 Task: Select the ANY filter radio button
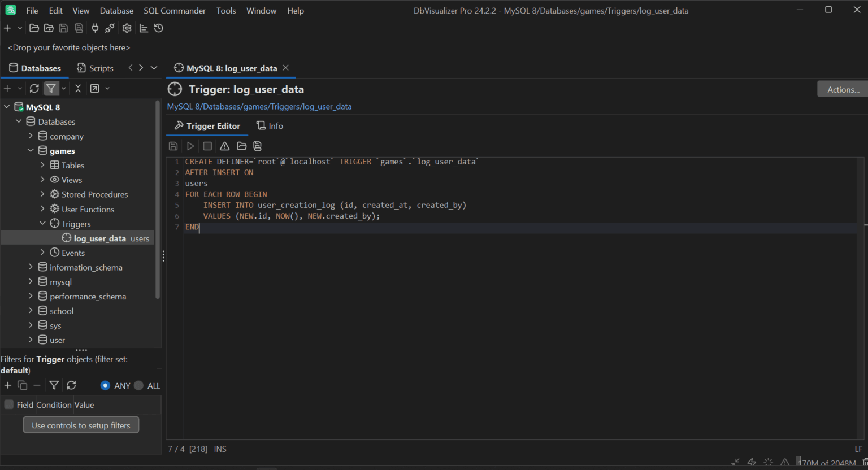(x=105, y=385)
